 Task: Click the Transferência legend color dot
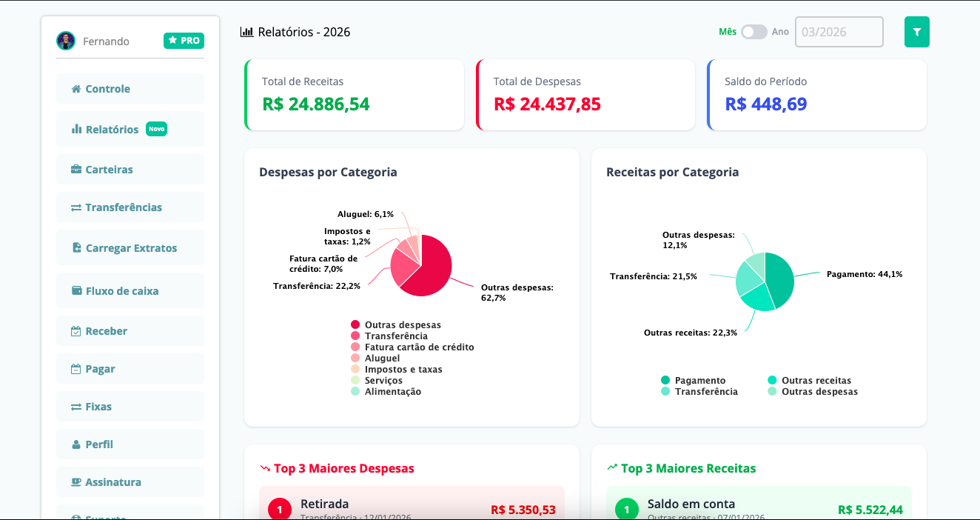pos(356,335)
